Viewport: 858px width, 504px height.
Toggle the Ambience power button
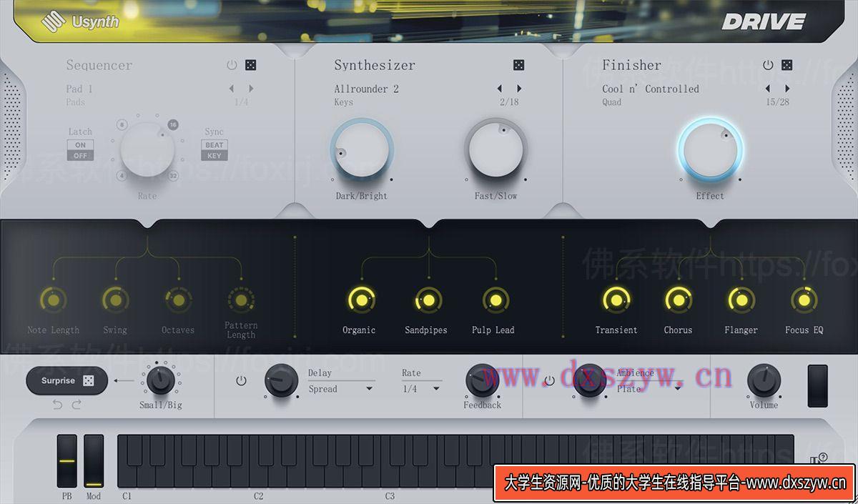[549, 381]
